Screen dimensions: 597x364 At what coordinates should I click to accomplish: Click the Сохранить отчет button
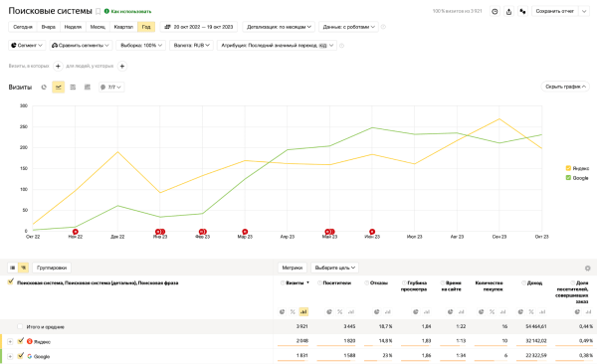[555, 11]
